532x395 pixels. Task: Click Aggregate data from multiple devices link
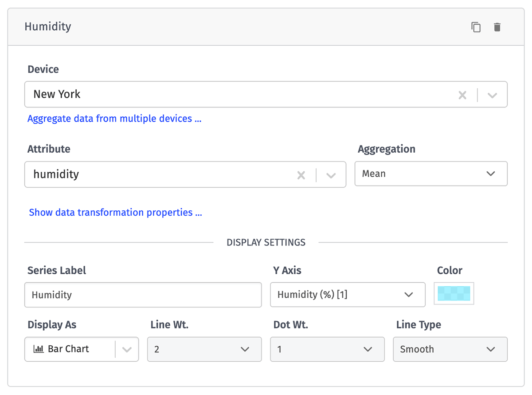[114, 119]
